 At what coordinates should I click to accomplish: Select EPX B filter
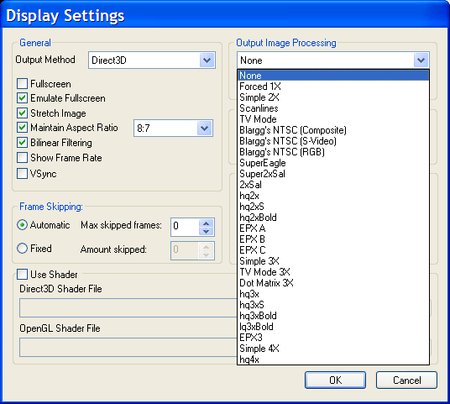333,239
